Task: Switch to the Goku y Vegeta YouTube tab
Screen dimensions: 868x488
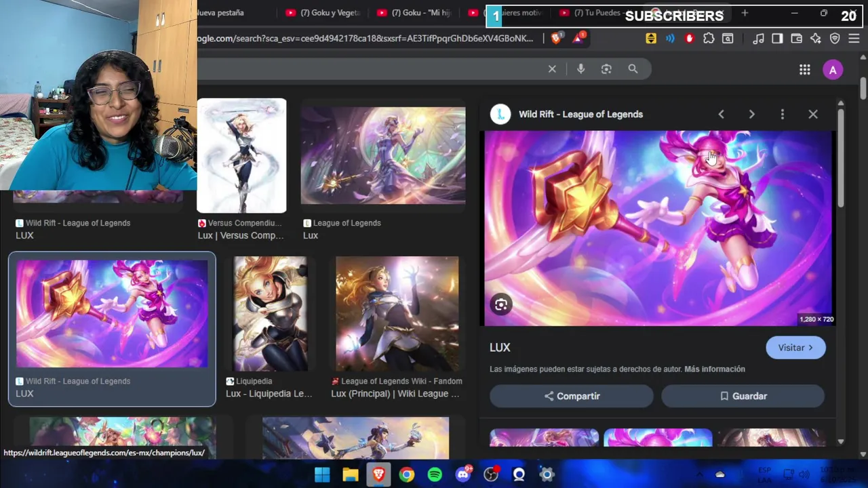Action: coord(323,13)
